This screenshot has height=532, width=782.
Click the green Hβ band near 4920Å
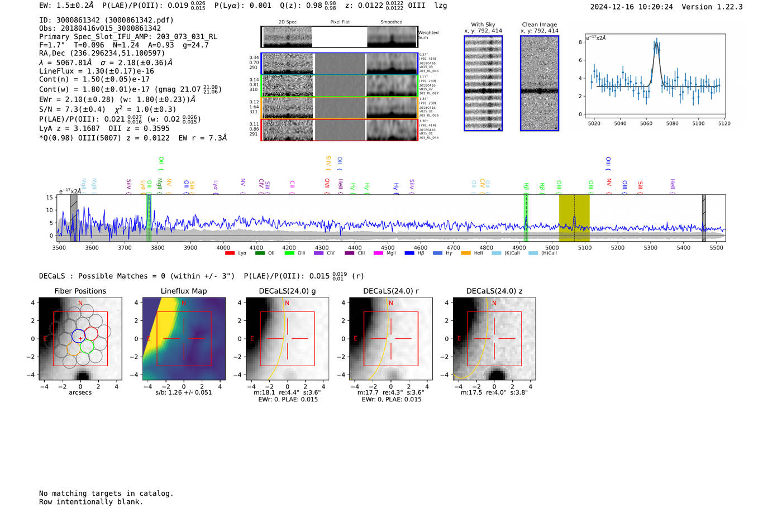pos(526,218)
